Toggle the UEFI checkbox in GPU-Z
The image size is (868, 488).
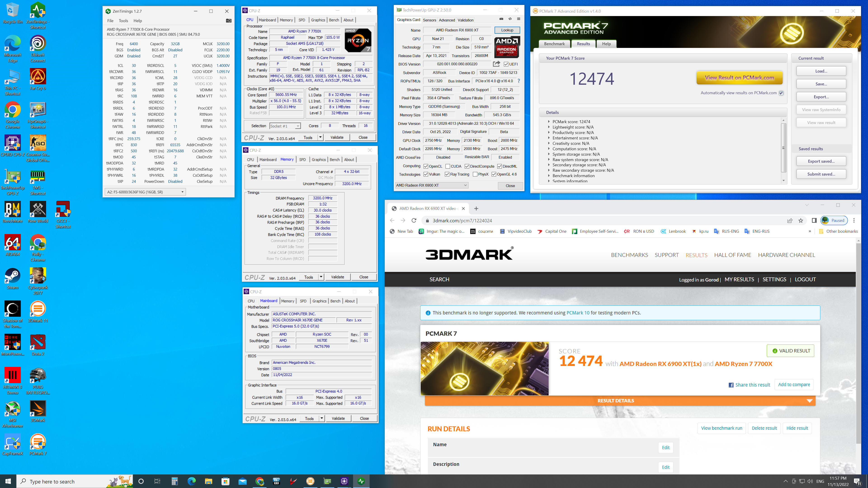(x=506, y=64)
